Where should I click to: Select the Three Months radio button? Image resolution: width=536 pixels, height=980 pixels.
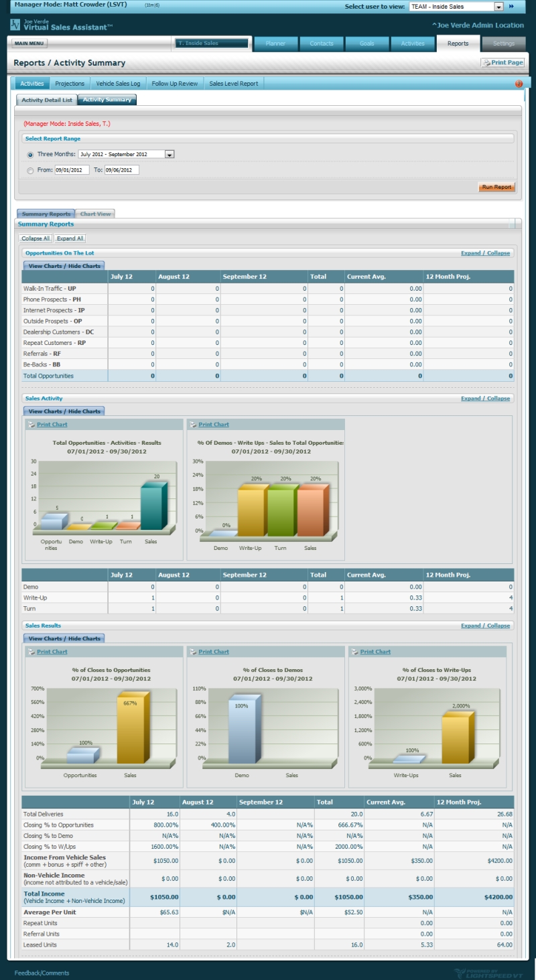tap(30, 155)
